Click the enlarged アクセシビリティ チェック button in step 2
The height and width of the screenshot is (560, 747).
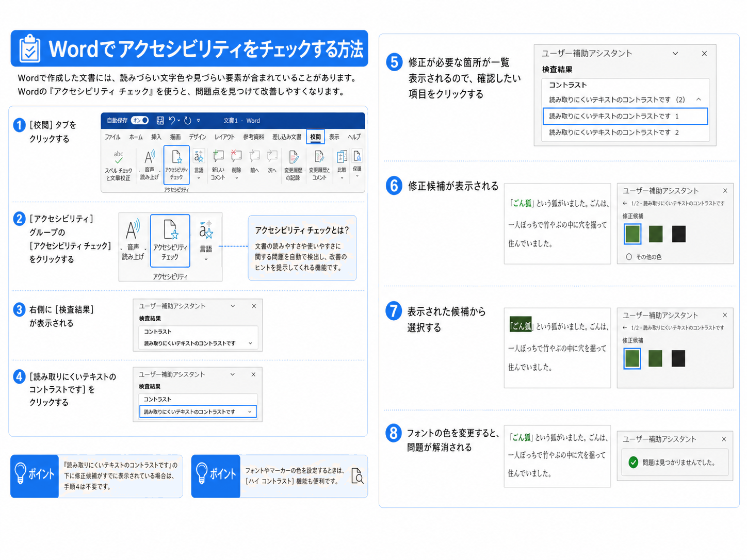click(170, 241)
